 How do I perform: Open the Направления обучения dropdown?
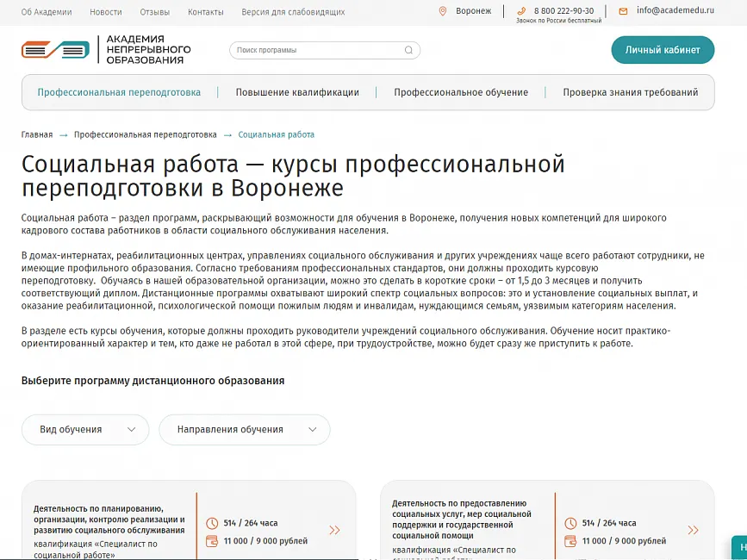tap(245, 430)
